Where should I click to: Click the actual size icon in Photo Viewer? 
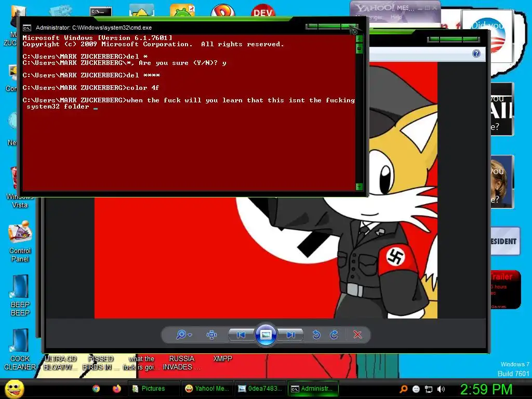pos(212,335)
